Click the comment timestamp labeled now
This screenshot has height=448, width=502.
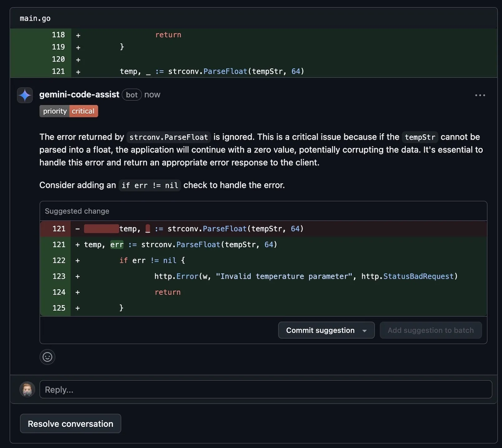pos(152,95)
